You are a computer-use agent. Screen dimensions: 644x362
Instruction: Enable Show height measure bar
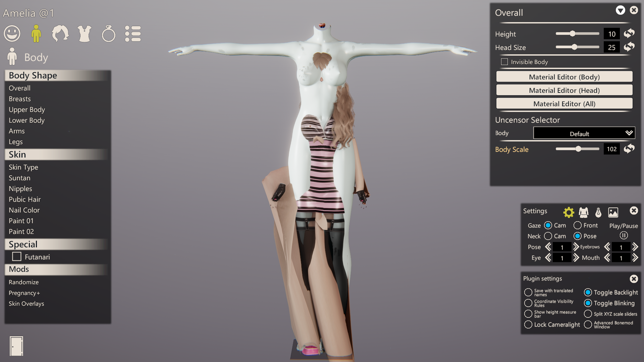(x=528, y=314)
